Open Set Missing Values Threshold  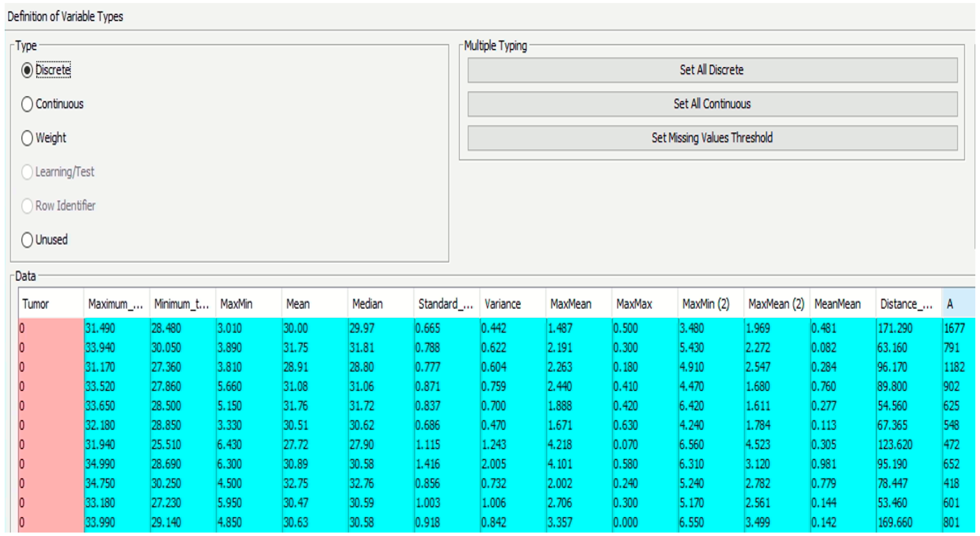(712, 138)
